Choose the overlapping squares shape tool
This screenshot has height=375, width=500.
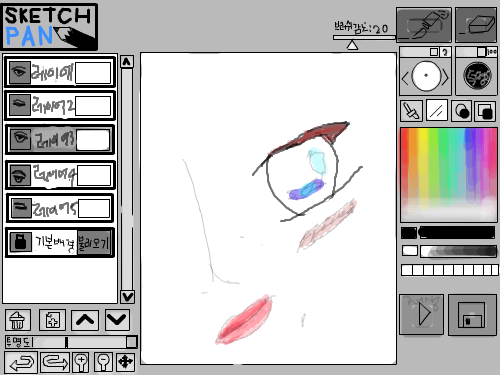[x=485, y=111]
